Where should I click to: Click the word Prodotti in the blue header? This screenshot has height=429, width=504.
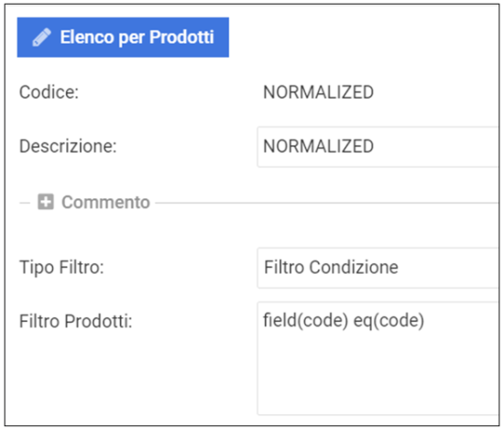[x=181, y=37]
